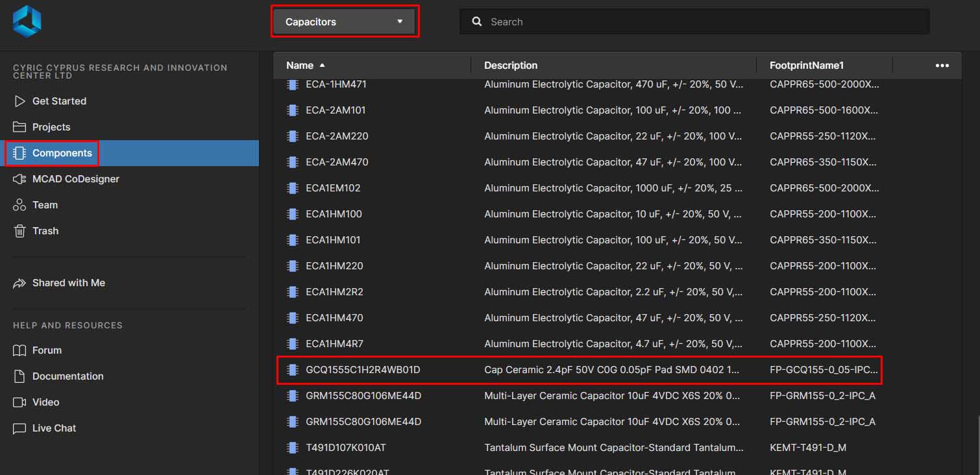The image size is (980, 475).
Task: Start a Live Chat
Action: point(54,428)
